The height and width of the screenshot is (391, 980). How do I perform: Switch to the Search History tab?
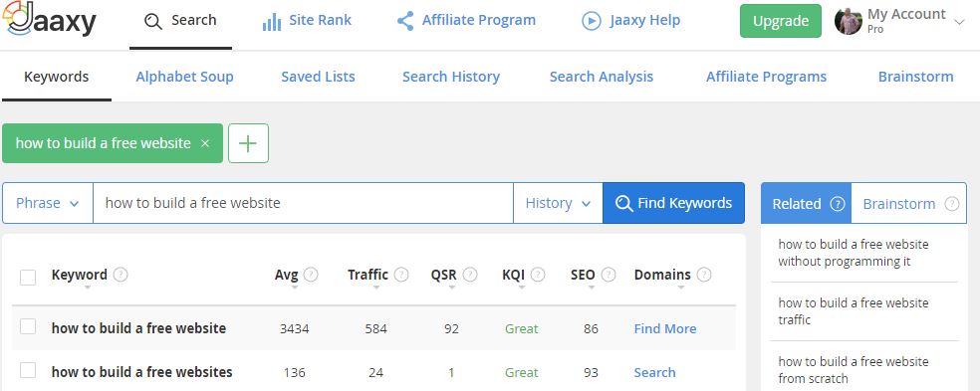450,77
